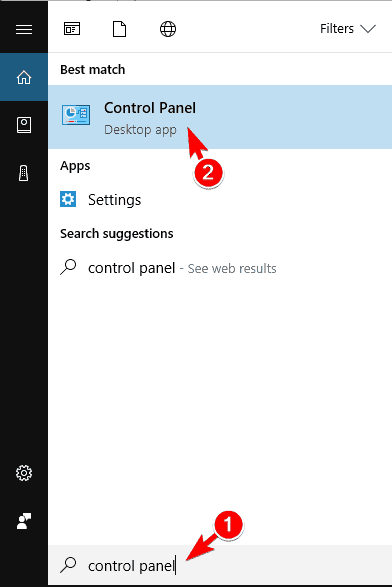Screen dimensions: 392x587
Task: Click the search box containing control panel
Action: [220, 565]
